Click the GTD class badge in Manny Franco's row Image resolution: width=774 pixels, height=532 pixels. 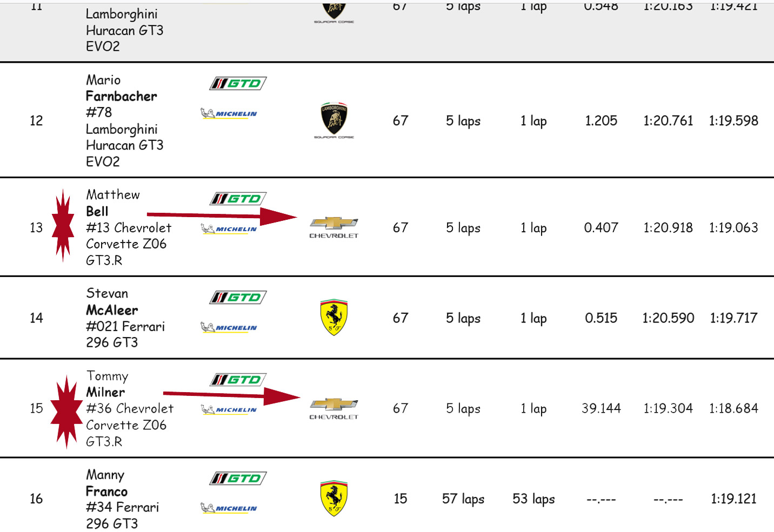point(238,479)
